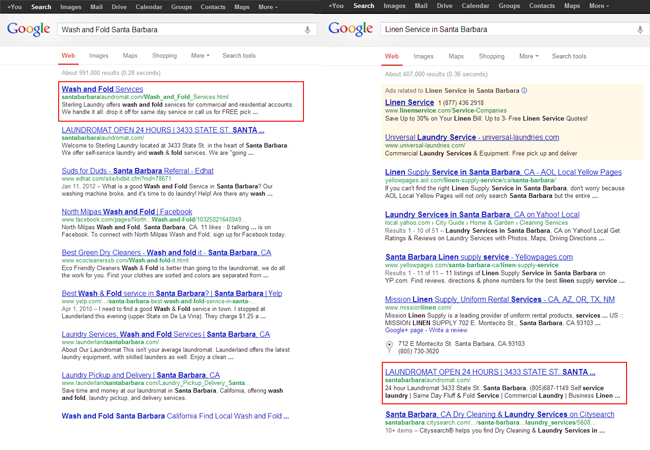Image resolution: width=650 pixels, height=450 pixels.
Task: Click Write a review link
Action: click(x=448, y=330)
